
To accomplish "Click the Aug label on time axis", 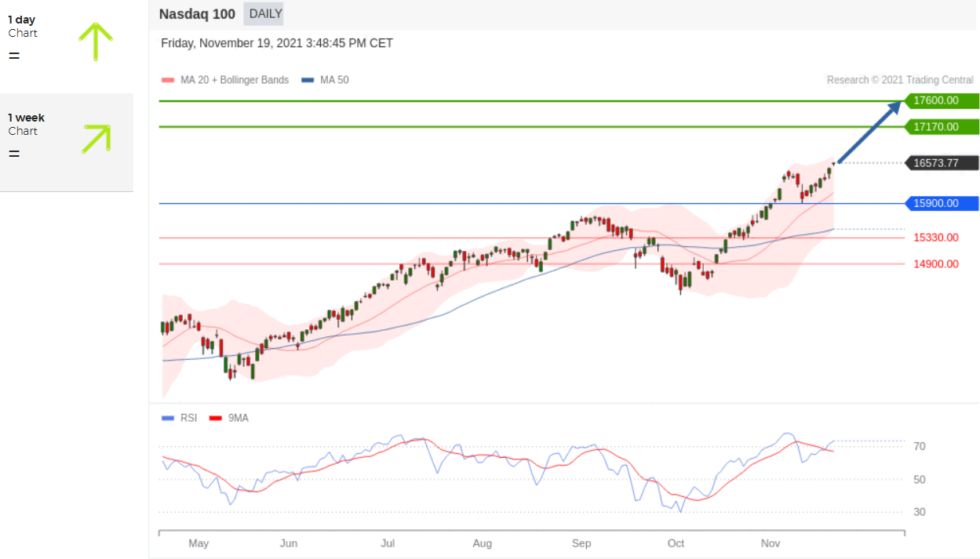I will (483, 543).
